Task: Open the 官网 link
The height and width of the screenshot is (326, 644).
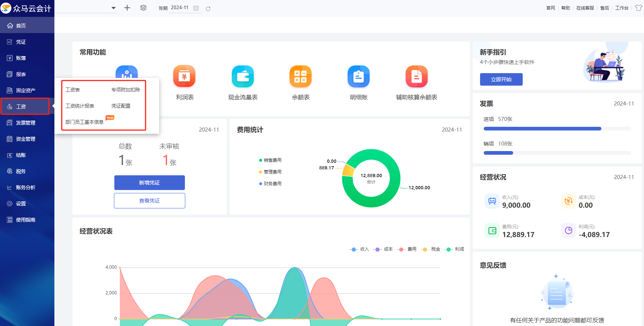Action: click(551, 8)
